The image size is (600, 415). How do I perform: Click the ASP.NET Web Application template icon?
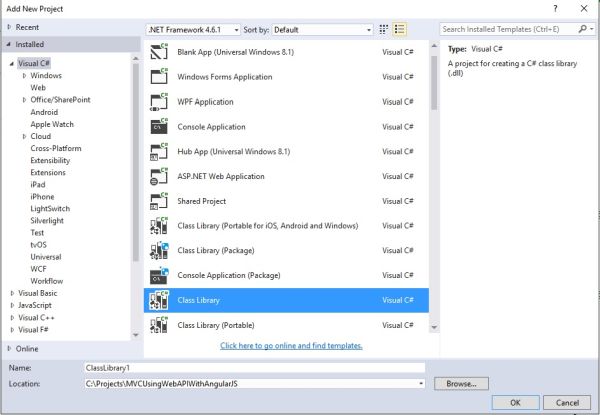[159, 176]
